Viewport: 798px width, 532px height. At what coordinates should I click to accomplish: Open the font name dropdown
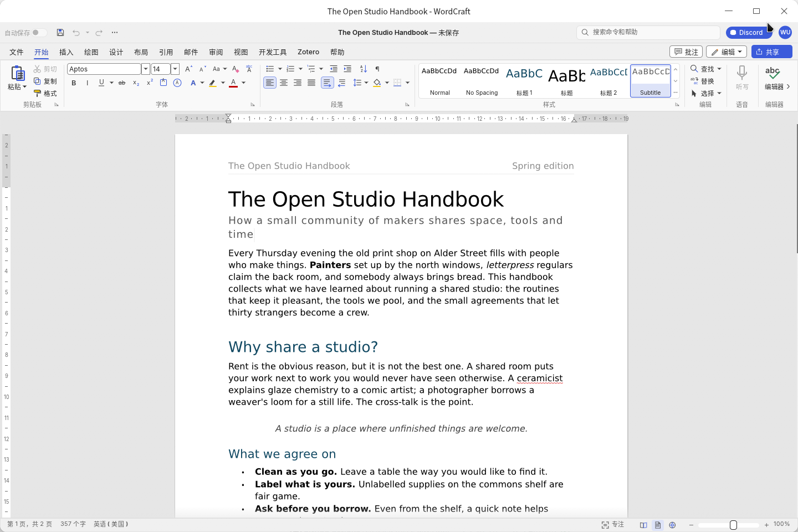point(146,69)
